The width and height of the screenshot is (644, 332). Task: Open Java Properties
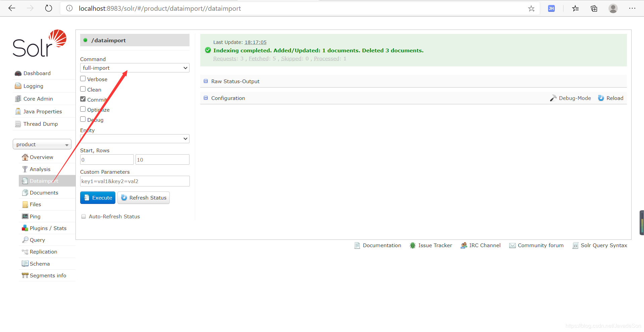43,111
